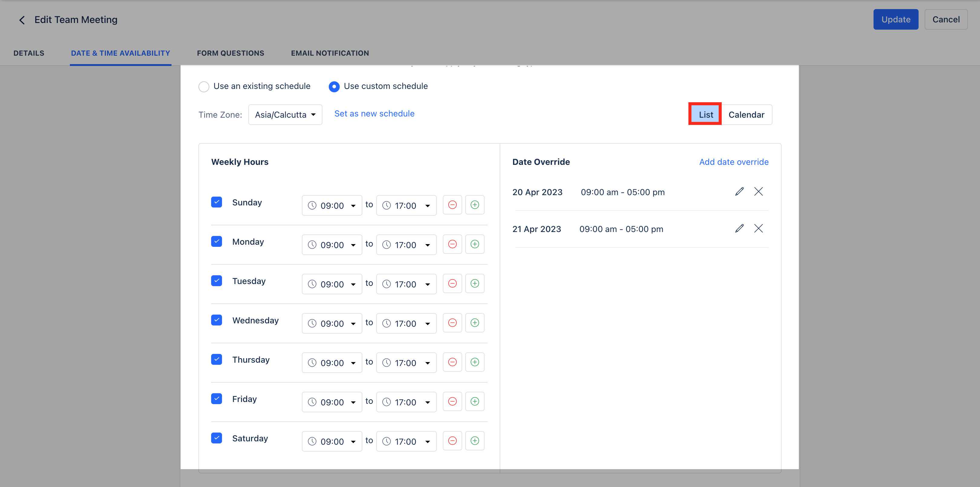Open Tuesday's start time dropdown
This screenshot has width=980, height=487.
click(332, 284)
